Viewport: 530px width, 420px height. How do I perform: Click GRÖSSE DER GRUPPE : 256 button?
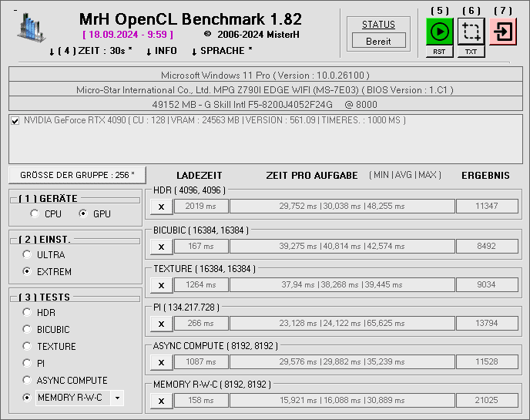click(x=77, y=175)
